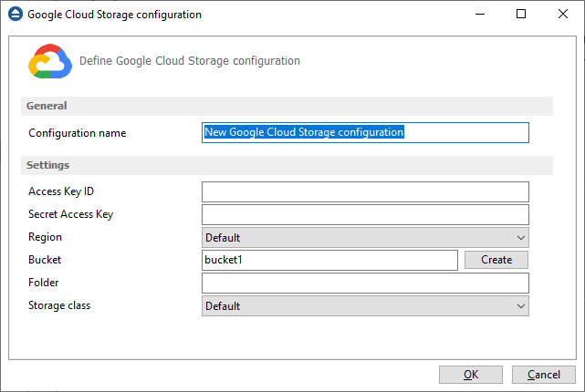585x392 pixels.
Task: Click the "Region" label
Action: pos(45,237)
